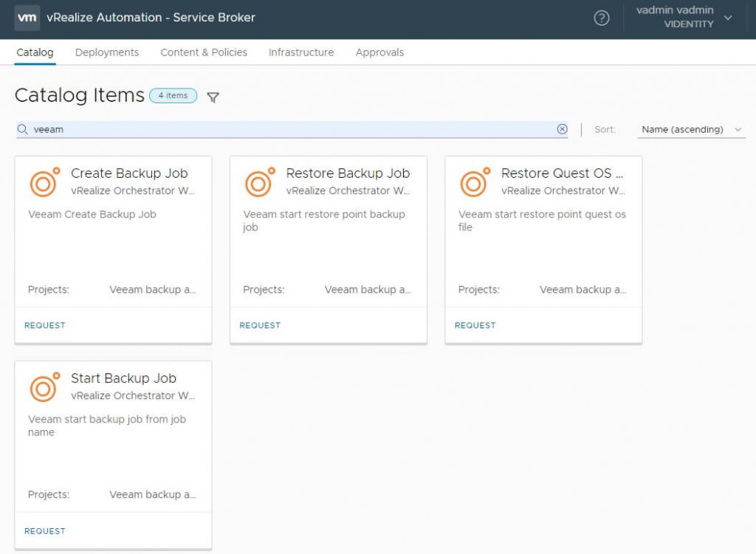The width and height of the screenshot is (756, 554).
Task: Click vRealize Orchestrator subtitle on Restore Backup Job
Action: 348,191
